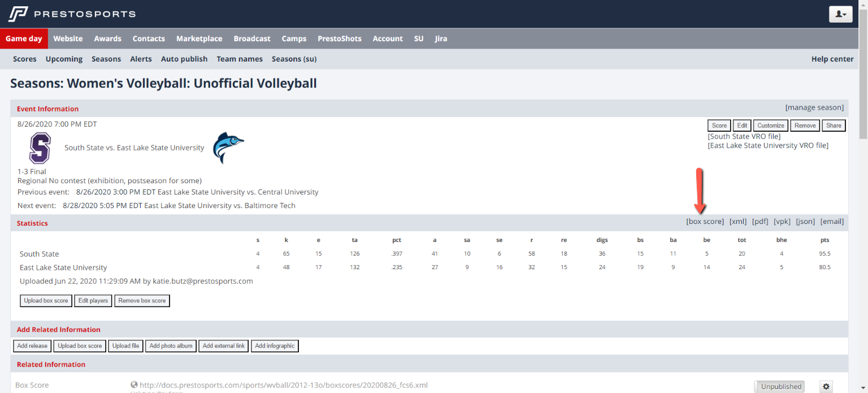Image resolution: width=868 pixels, height=393 pixels.
Task: Click Upload box score under Add Related Information
Action: (80, 346)
